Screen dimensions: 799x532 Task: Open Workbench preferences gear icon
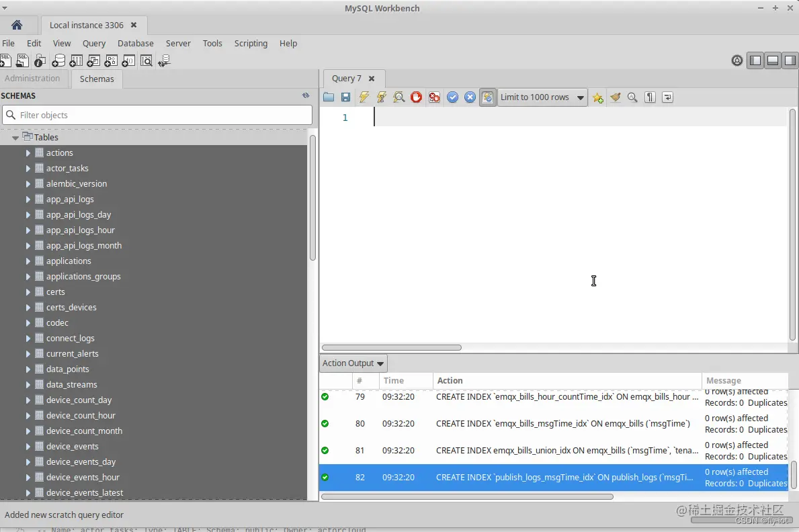(x=737, y=60)
